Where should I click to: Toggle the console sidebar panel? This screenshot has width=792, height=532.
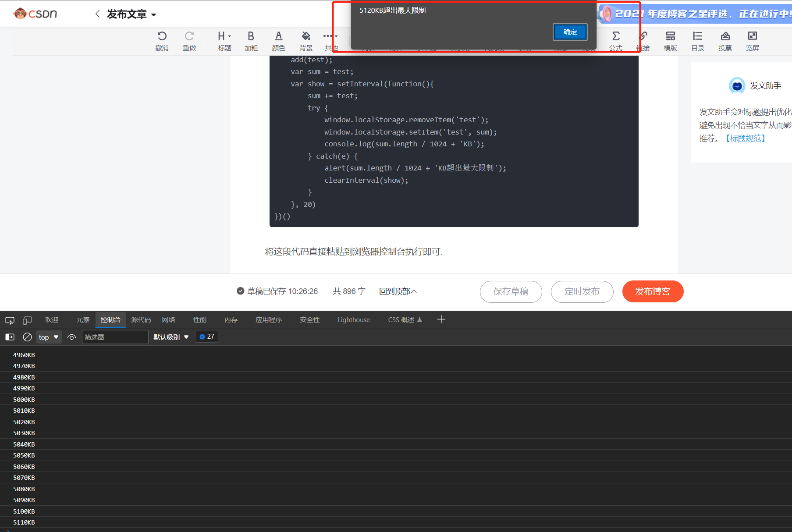coord(10,337)
